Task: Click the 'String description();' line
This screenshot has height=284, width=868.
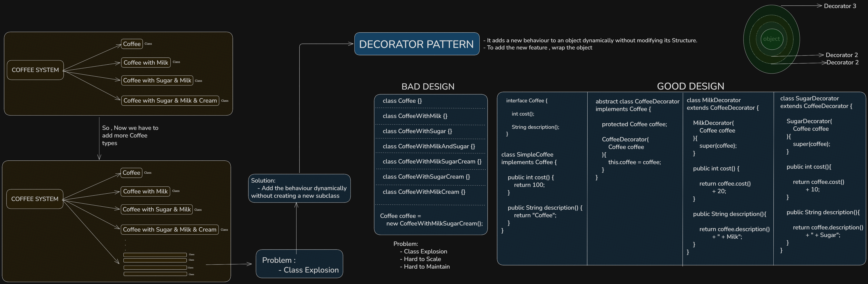Action: (x=535, y=127)
